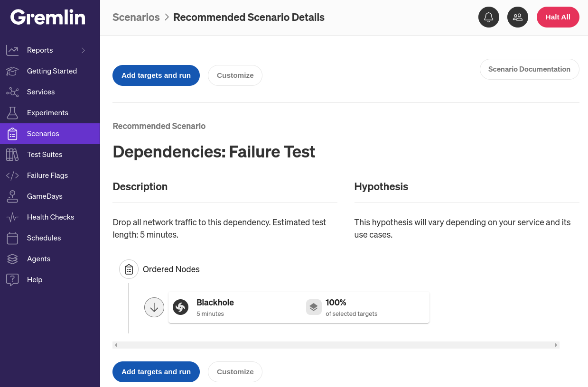Click bottom Add targets and run button
Viewport: 588px width, 387px height.
coord(156,372)
